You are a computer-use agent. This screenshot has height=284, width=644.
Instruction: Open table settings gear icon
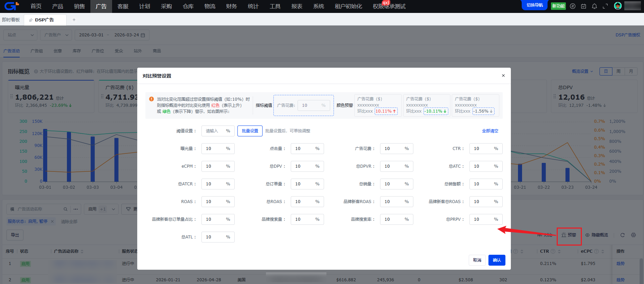[x=633, y=235]
